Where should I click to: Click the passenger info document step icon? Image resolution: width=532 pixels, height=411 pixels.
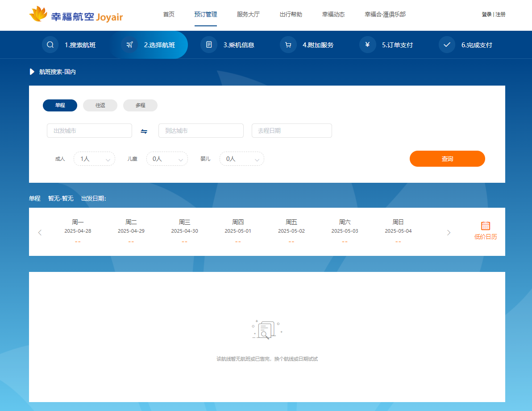tap(209, 45)
